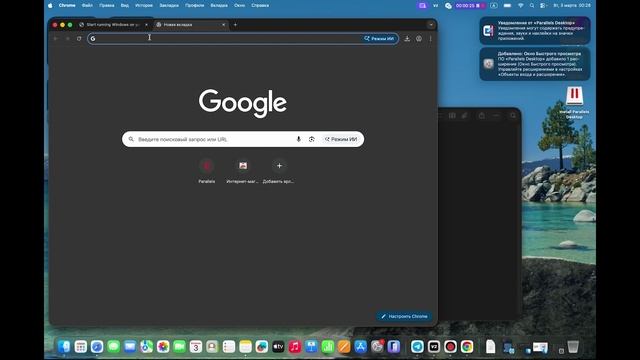Open the Интернет-магазин shortcut tile

(x=243, y=171)
